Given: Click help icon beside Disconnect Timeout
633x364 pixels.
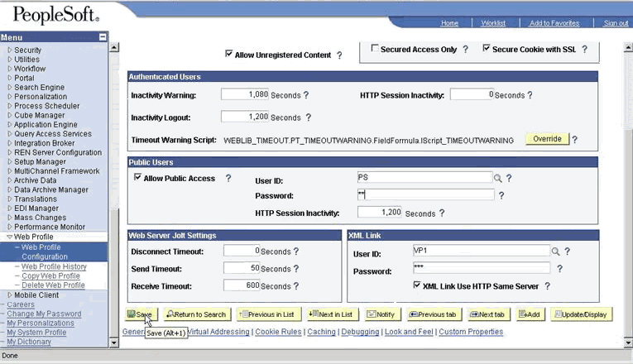Looking at the screenshot, I should click(296, 251).
